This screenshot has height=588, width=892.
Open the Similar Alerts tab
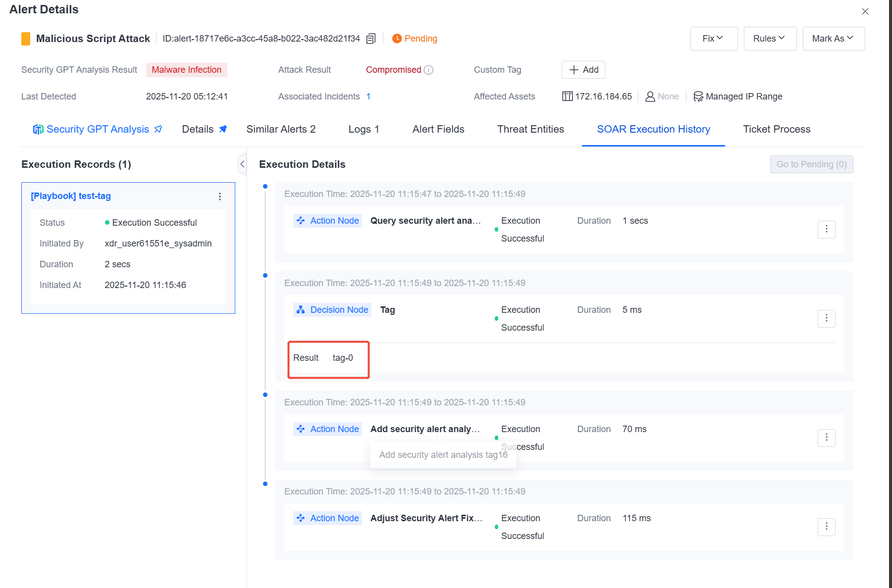pyautogui.click(x=281, y=129)
